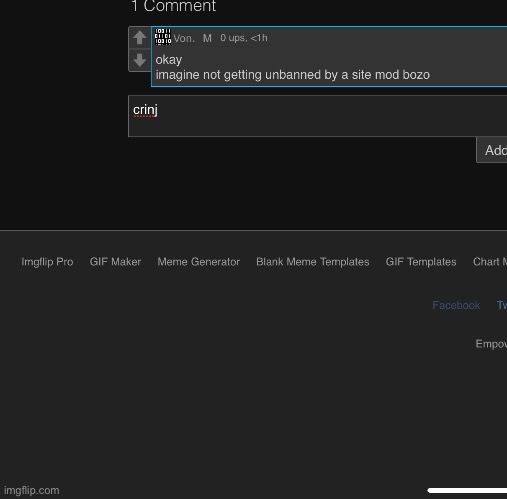This screenshot has width=507, height=499.
Task: Select the 'imagine not getting unbanned' comment text
Action: tap(293, 75)
